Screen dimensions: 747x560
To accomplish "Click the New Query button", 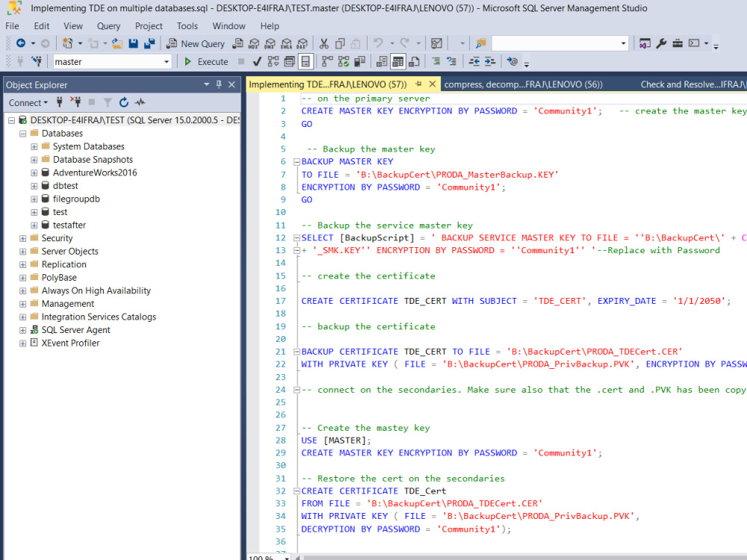I will point(196,43).
